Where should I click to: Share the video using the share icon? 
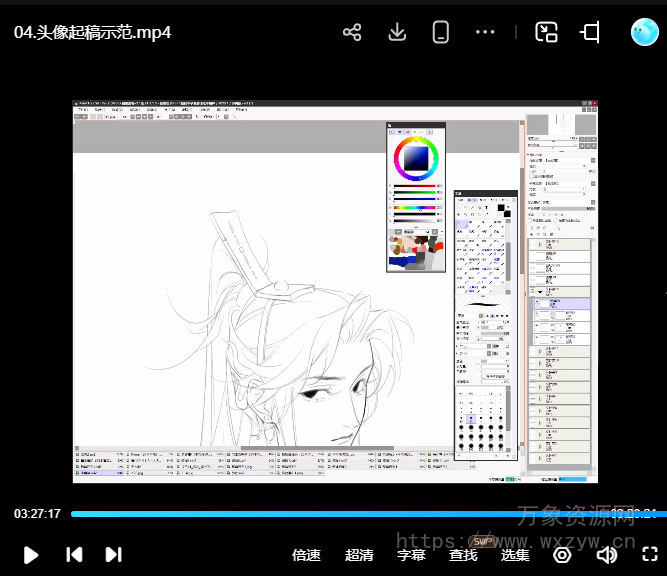tap(352, 32)
